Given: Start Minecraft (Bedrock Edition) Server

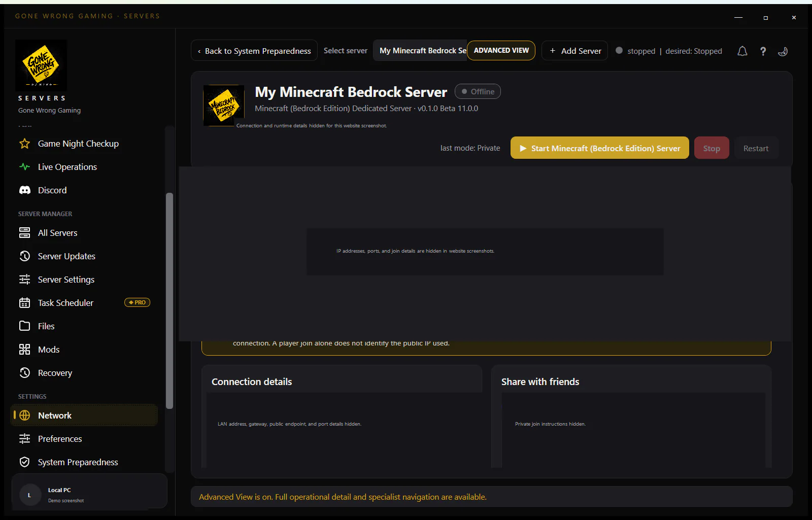Looking at the screenshot, I should point(600,148).
